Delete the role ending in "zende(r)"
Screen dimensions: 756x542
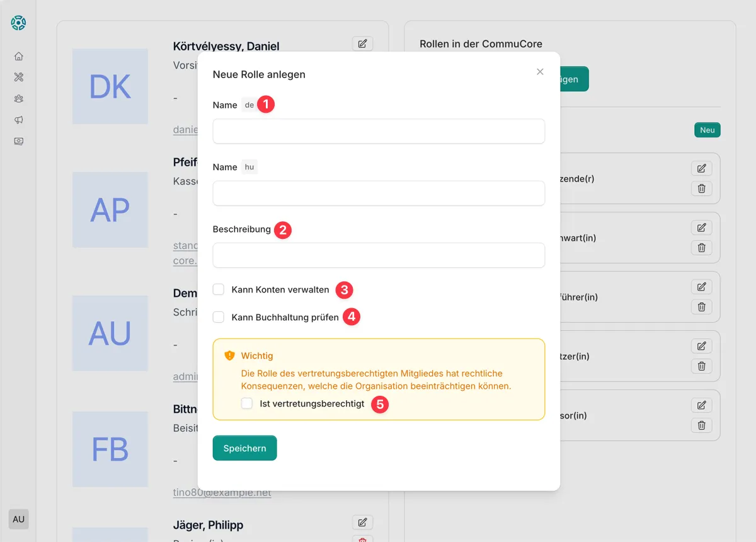[x=701, y=188]
